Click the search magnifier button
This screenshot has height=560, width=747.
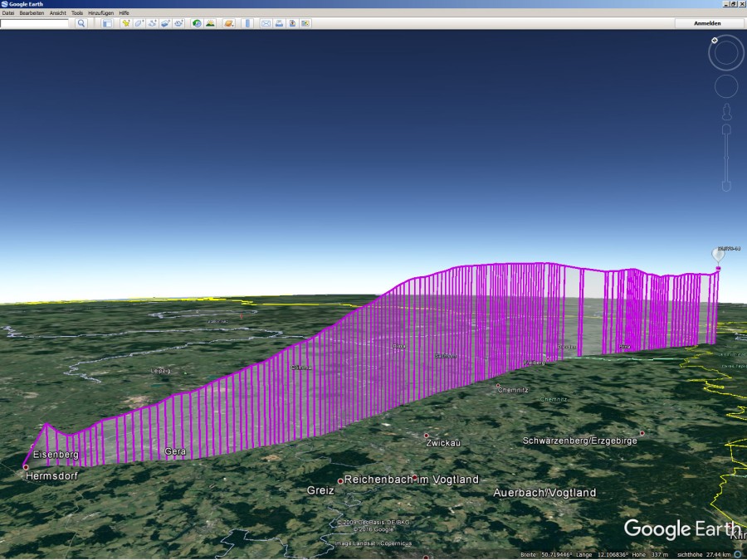coord(81,23)
